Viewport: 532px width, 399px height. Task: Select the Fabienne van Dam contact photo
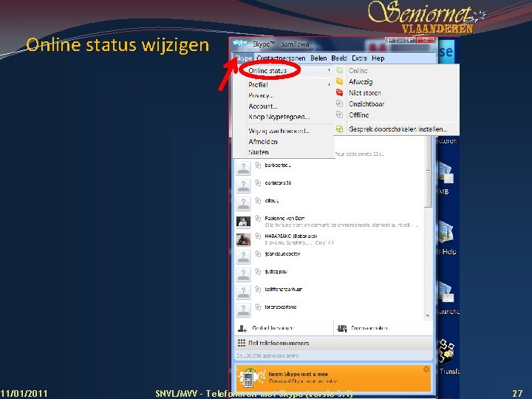coord(243,222)
